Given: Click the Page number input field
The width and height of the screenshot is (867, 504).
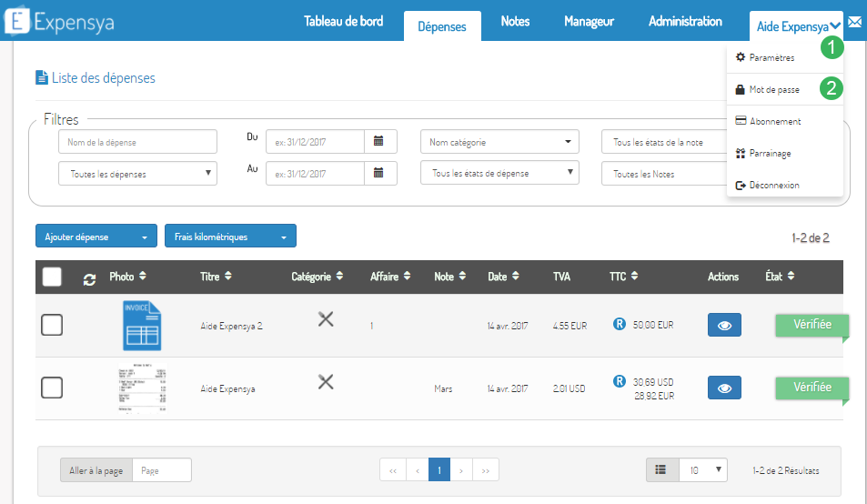Looking at the screenshot, I should tap(162, 469).
